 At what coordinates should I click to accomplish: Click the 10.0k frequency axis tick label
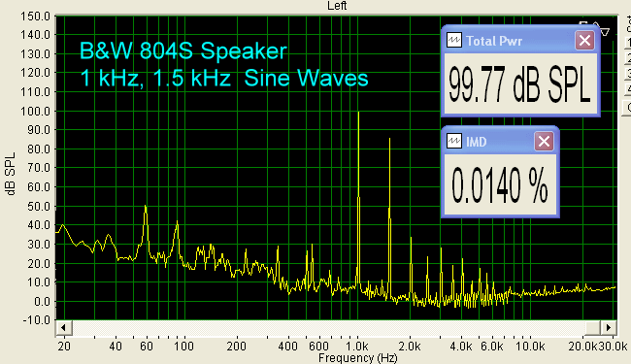[x=530, y=346]
